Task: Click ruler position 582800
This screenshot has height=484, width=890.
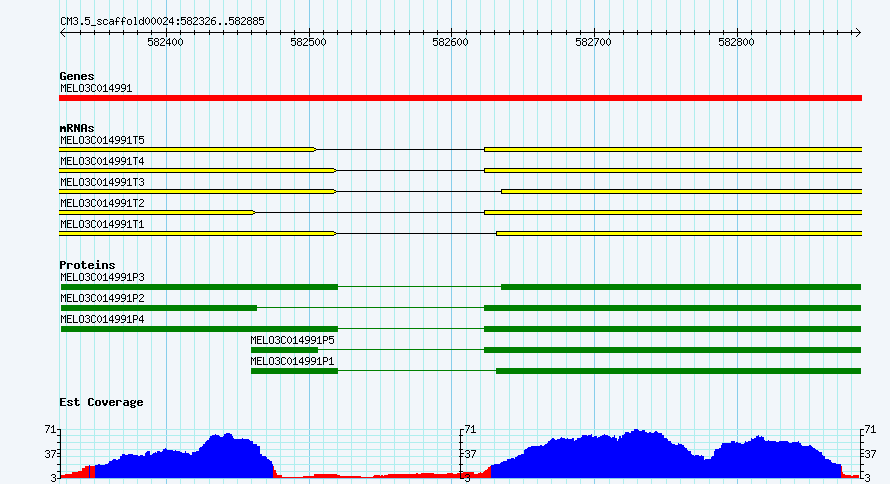Action: click(736, 42)
